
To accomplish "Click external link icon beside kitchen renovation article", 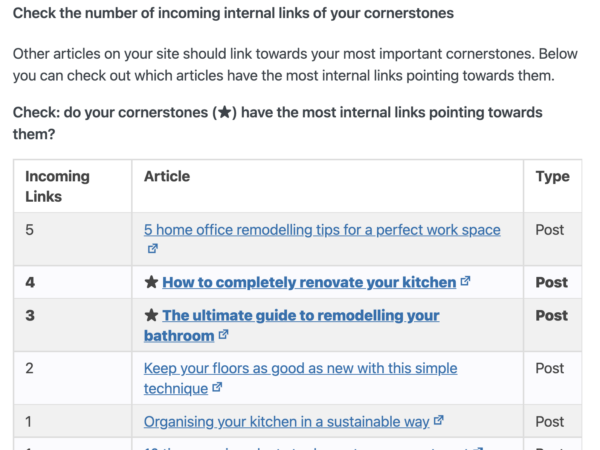I will point(465,281).
